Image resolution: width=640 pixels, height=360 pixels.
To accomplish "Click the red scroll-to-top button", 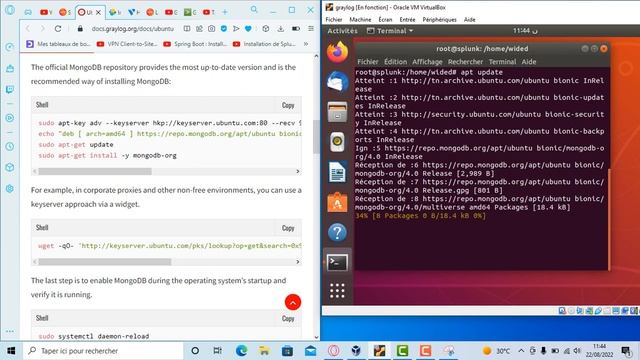I will click(x=293, y=302).
